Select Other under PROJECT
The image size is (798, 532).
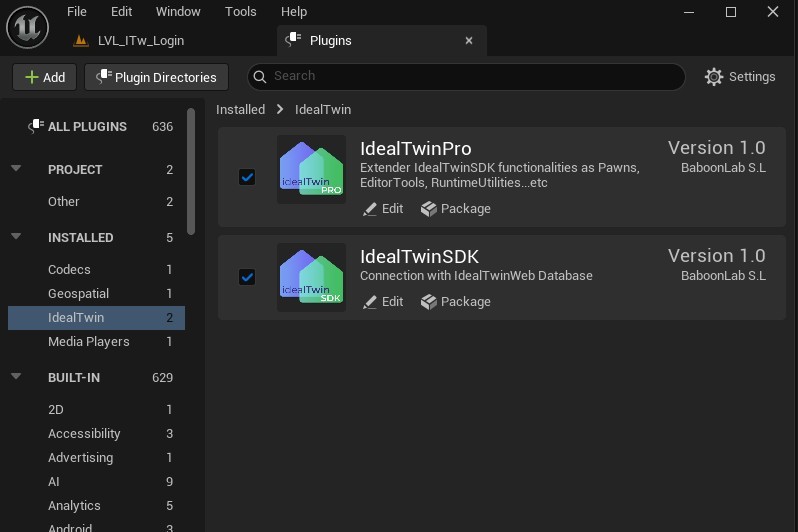click(x=97, y=202)
